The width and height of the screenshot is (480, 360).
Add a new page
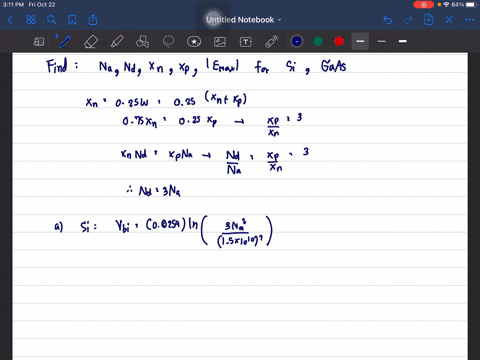(429, 20)
